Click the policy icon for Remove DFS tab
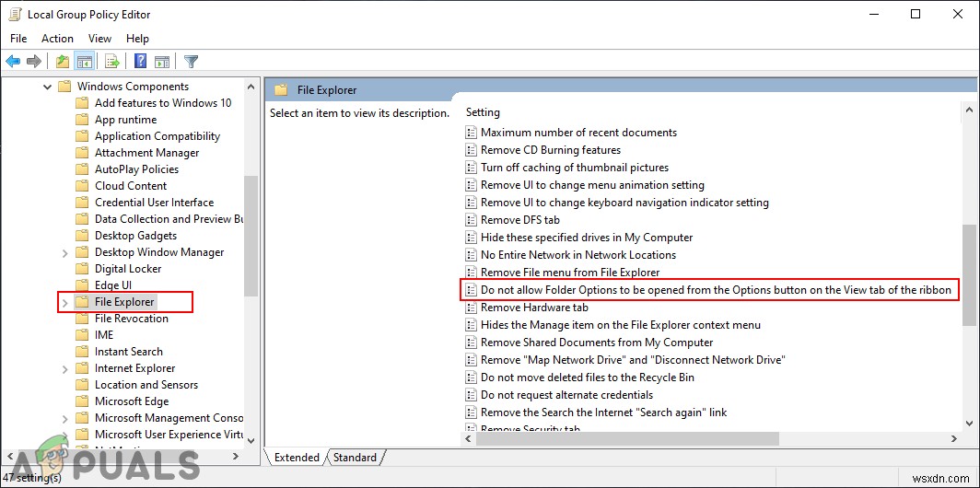Viewport: 980px width, 488px height. point(472,220)
